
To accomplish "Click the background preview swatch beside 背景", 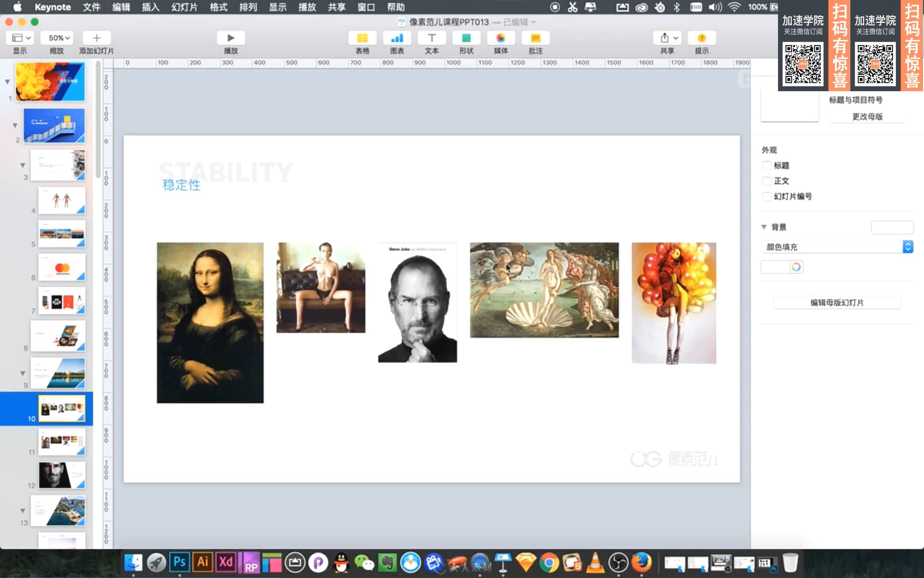I will pos(892,227).
